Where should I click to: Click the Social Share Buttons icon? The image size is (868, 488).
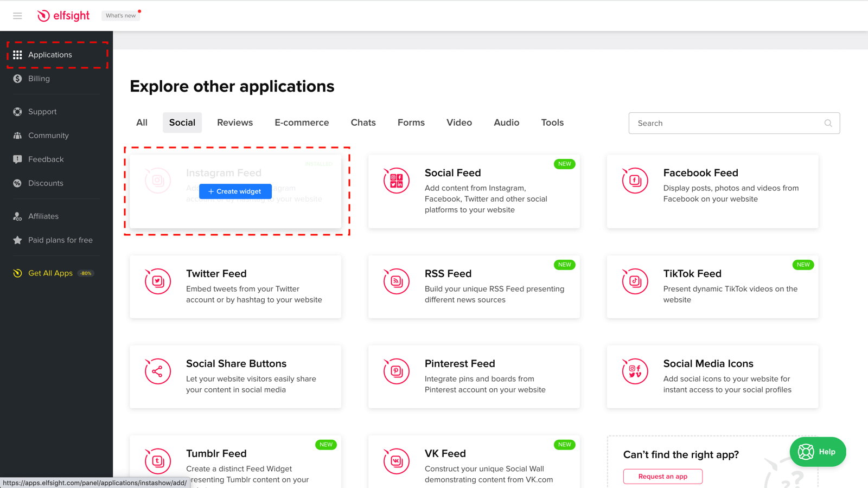[158, 371]
